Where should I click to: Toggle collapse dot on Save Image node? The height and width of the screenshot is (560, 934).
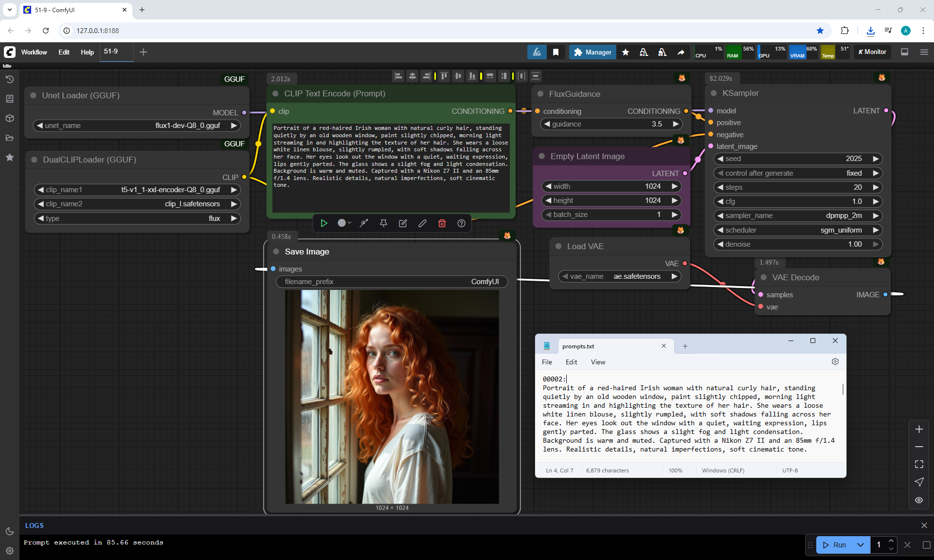(x=276, y=252)
